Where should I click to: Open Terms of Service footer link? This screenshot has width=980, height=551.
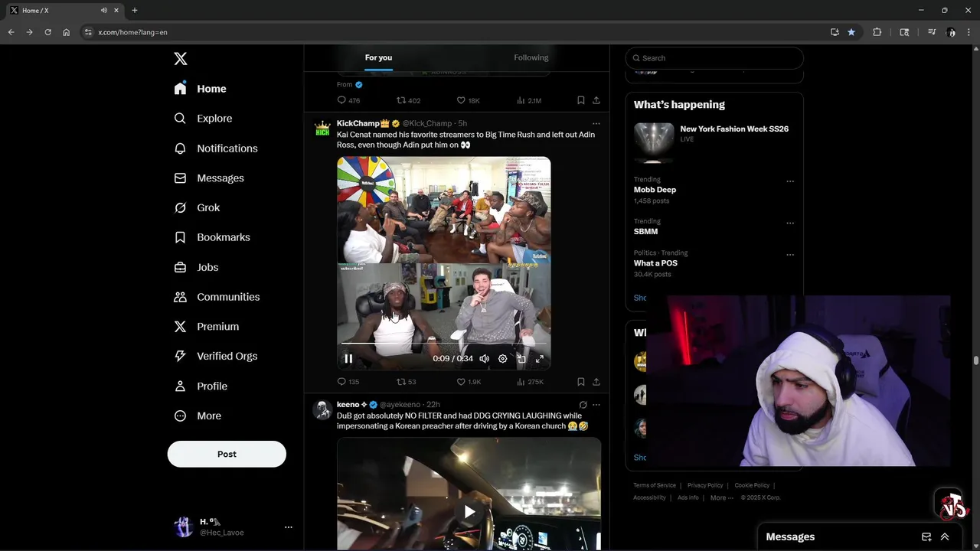point(655,485)
